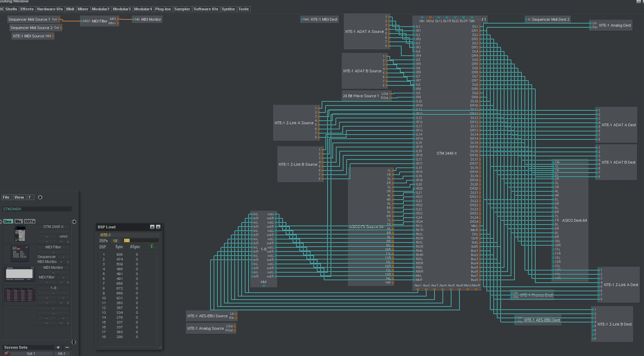Click the Alt-1 shortcut field
This screenshot has height=356, width=644.
point(62,354)
